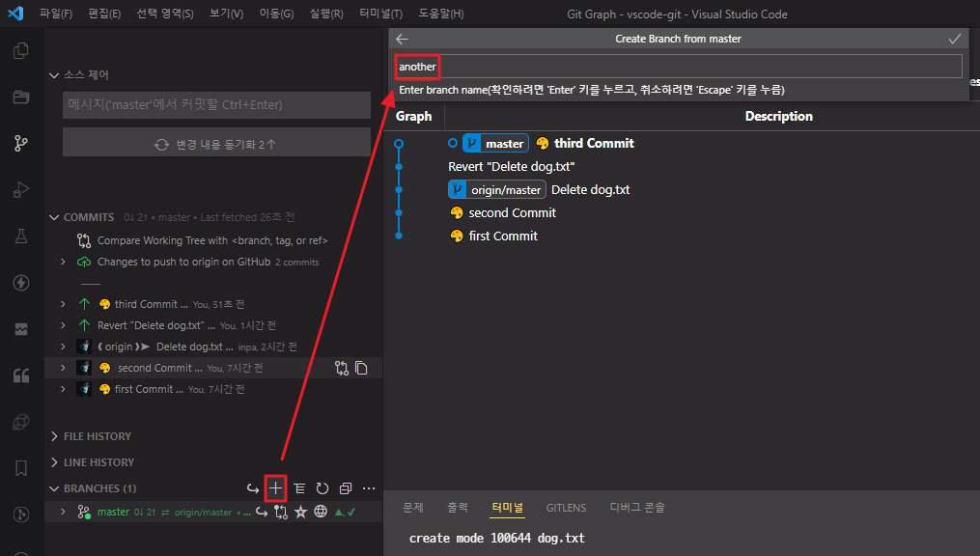The image size is (980, 556).
Task: Open the lightning bolt activity bar icon
Action: click(x=21, y=283)
